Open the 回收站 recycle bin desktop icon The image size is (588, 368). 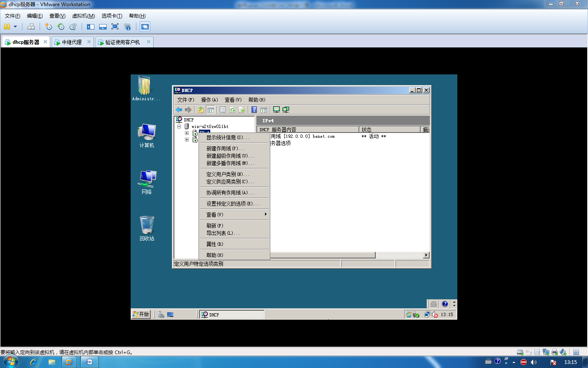pos(147,229)
